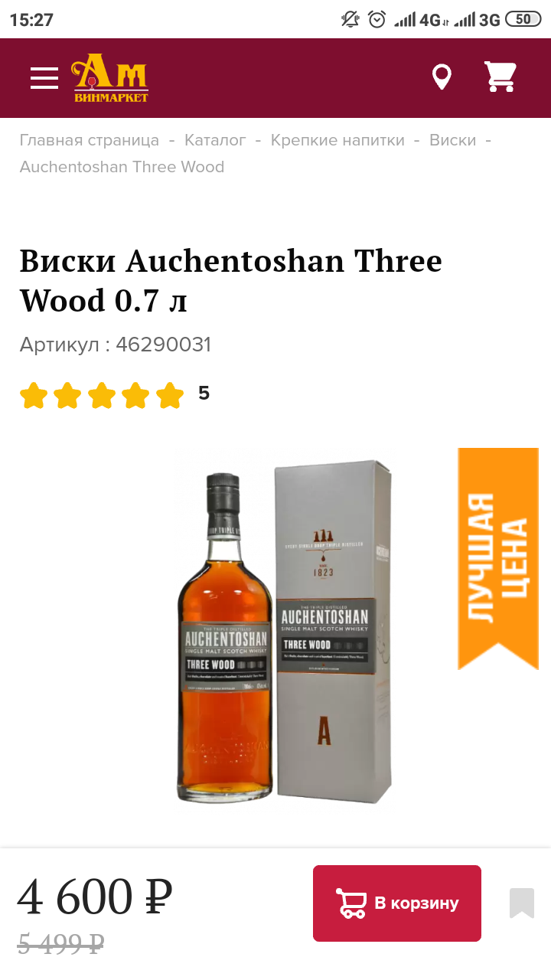Select Auchentoshan Three Wood breadcrumb
The height and width of the screenshot is (980, 551).
[122, 167]
